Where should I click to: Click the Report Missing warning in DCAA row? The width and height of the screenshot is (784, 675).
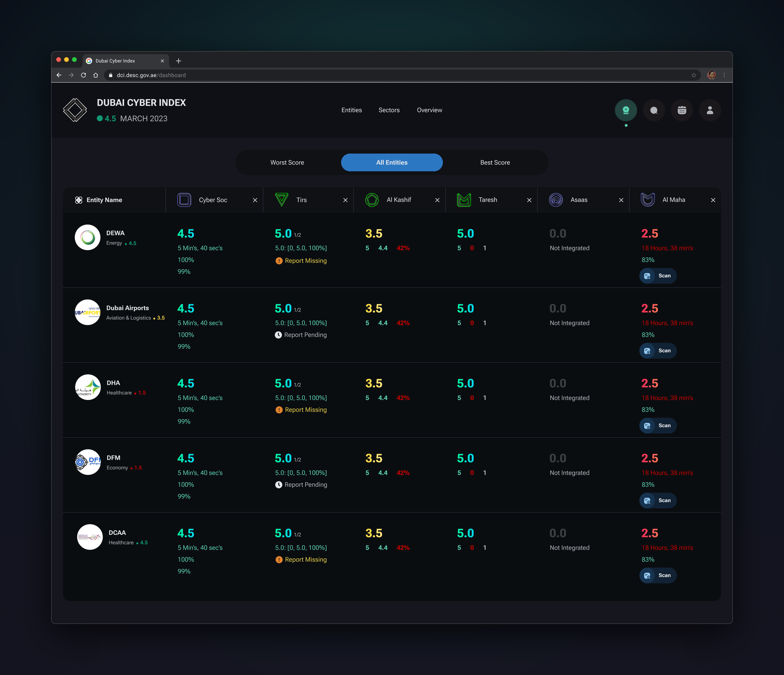click(301, 559)
